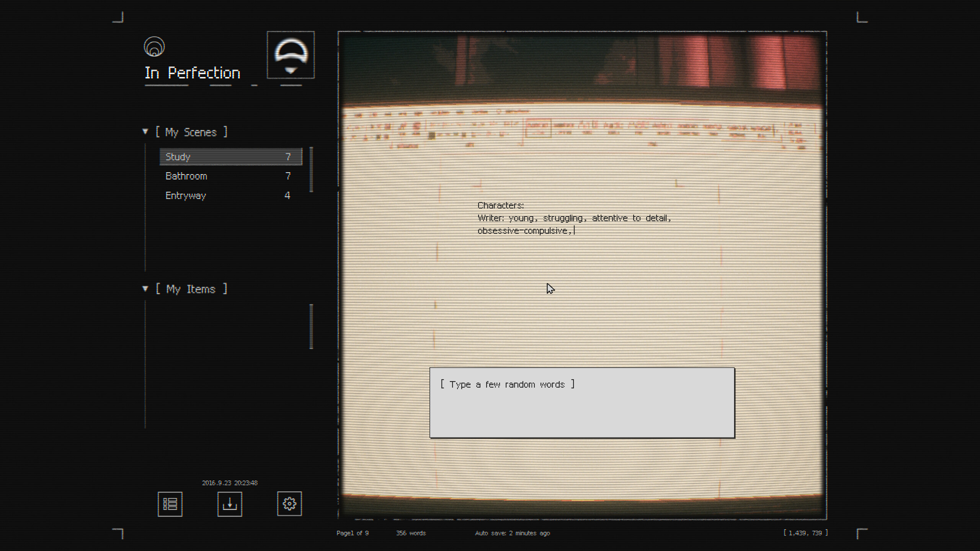Click the My Scenes scrollbar

[311, 170]
